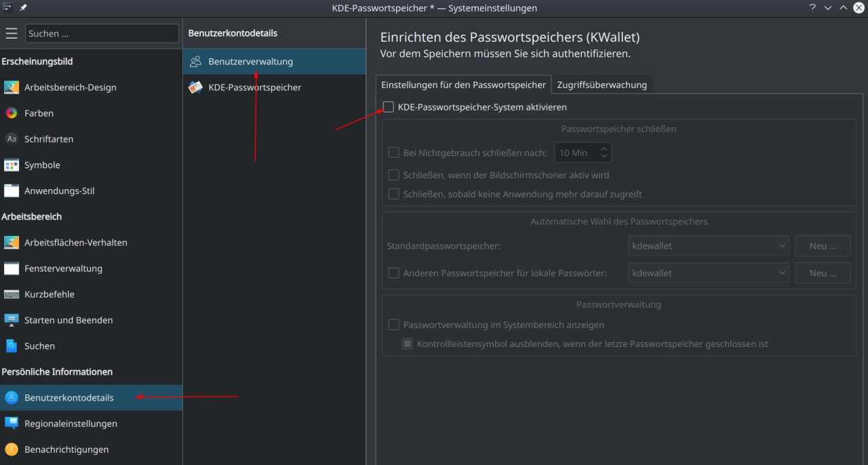This screenshot has width=868, height=465.
Task: Click the Suchen magnifier icon in the category list
Action: click(x=12, y=346)
